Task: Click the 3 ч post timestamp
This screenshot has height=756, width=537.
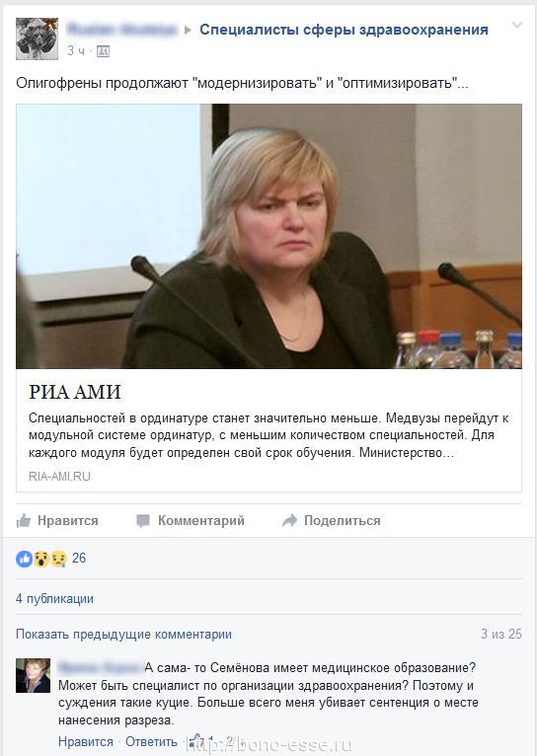Action: [x=75, y=50]
